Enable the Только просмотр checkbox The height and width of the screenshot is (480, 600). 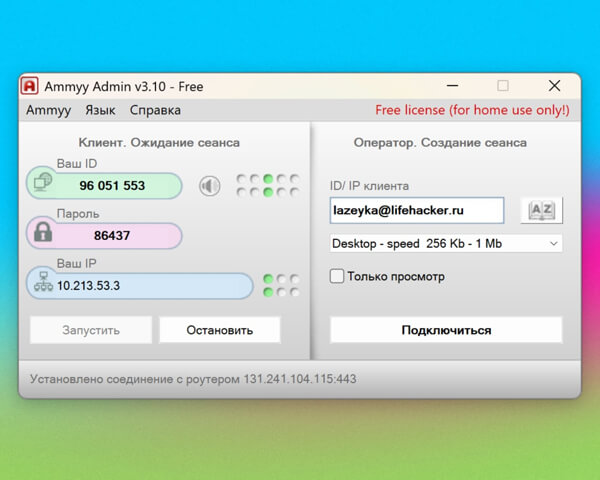(337, 276)
